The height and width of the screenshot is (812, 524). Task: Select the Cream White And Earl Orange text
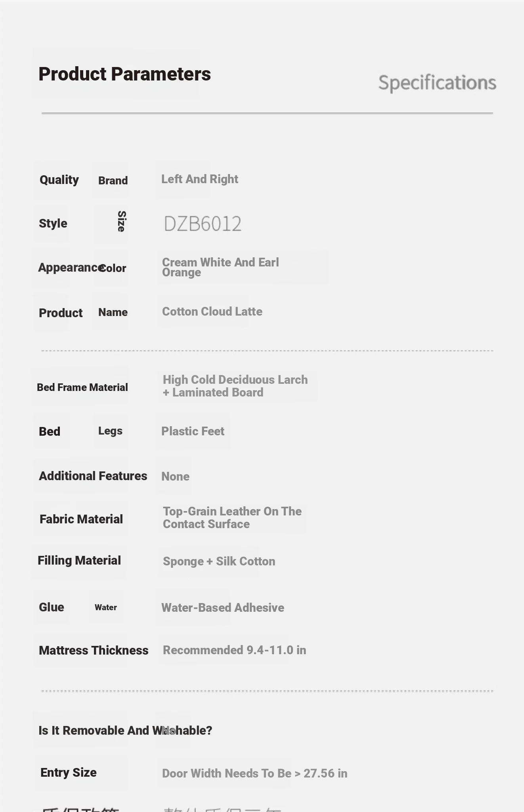click(220, 267)
